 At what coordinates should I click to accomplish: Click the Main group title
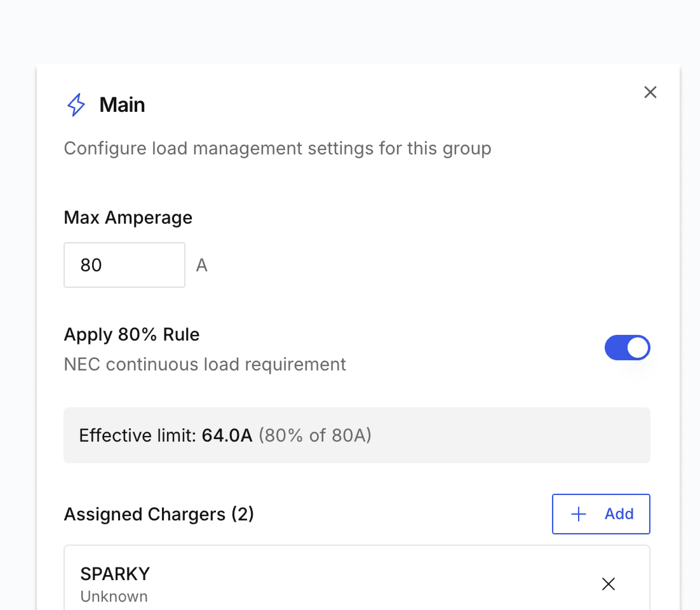(x=122, y=105)
